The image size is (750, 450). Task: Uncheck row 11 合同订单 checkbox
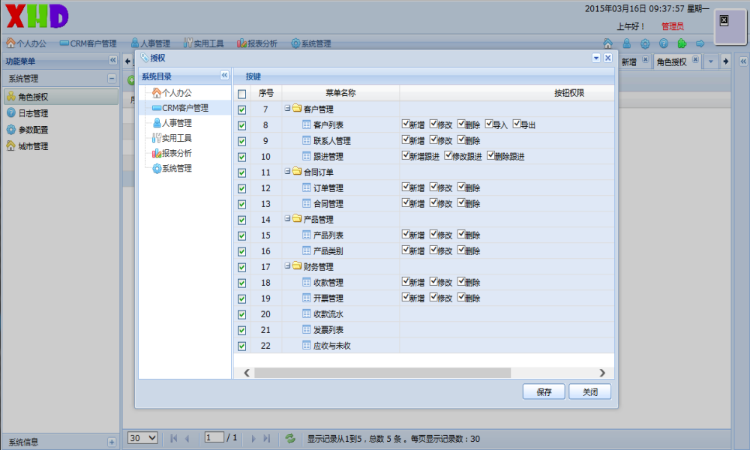(x=242, y=173)
